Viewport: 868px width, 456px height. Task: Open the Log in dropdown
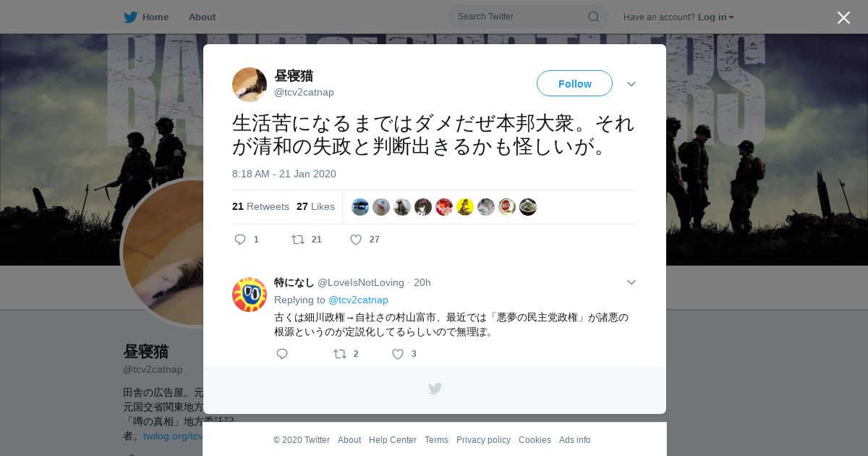point(716,17)
